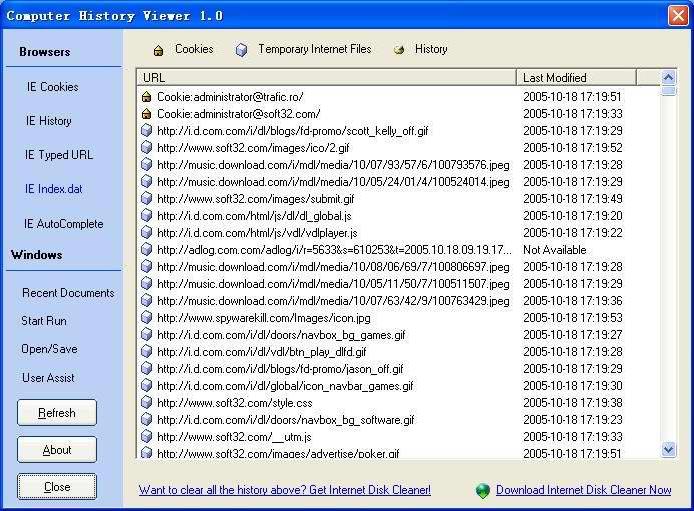Click the Refresh button
The image size is (694, 511).
tap(57, 413)
